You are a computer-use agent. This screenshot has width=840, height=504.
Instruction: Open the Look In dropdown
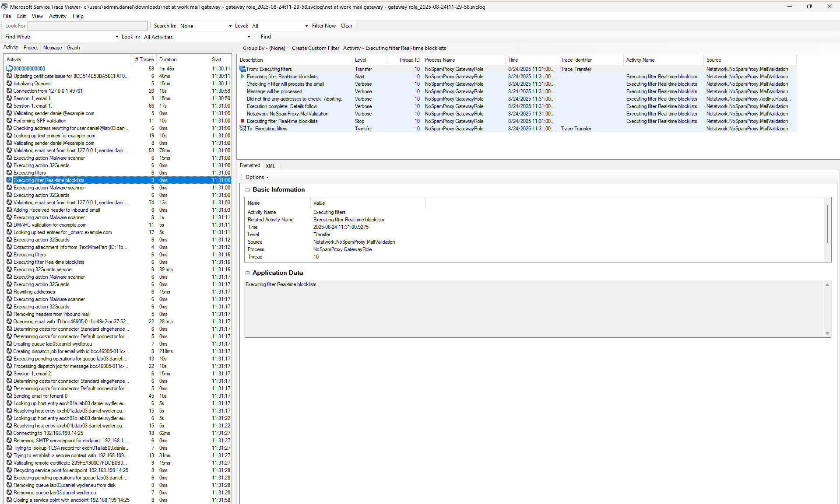249,37
